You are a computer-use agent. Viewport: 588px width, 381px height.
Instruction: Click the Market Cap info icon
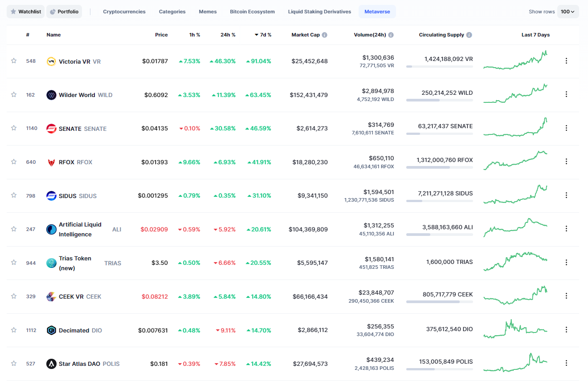click(325, 35)
